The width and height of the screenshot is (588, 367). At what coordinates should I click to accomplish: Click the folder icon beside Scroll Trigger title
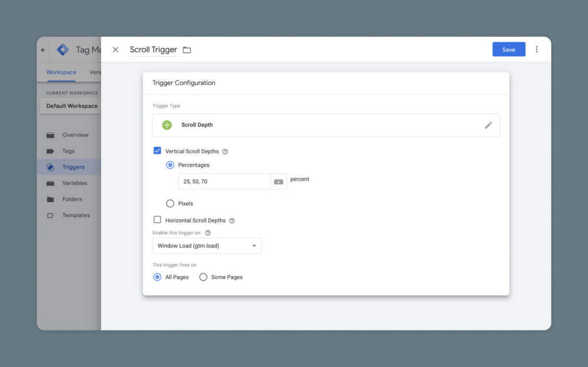187,50
